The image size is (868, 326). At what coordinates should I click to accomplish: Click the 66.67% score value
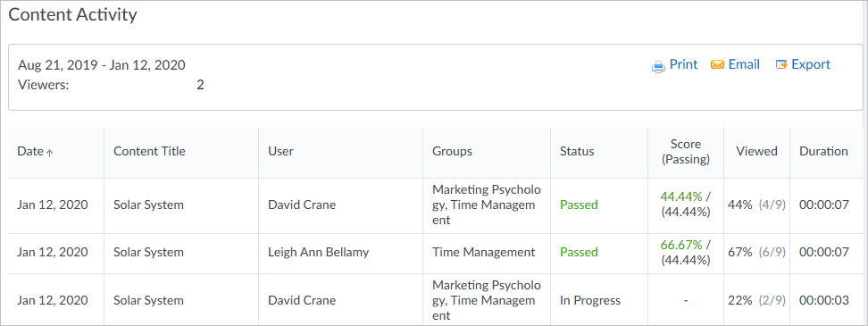pyautogui.click(x=680, y=246)
